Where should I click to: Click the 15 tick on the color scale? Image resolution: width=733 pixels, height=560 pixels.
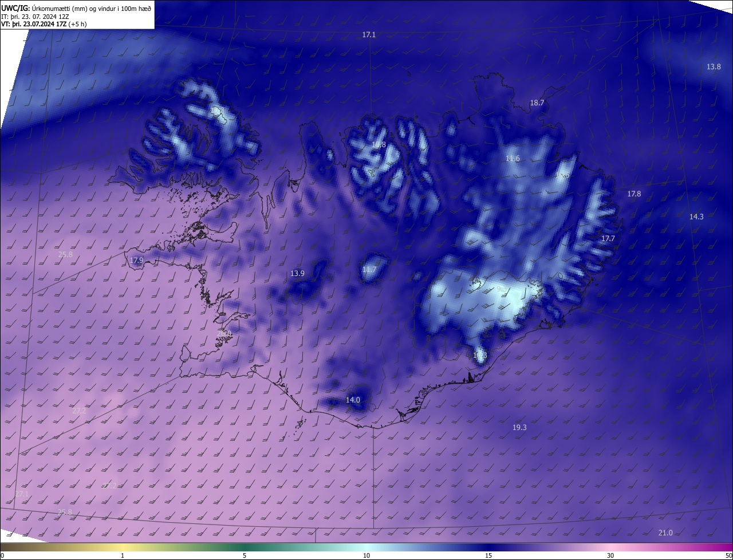click(488, 555)
